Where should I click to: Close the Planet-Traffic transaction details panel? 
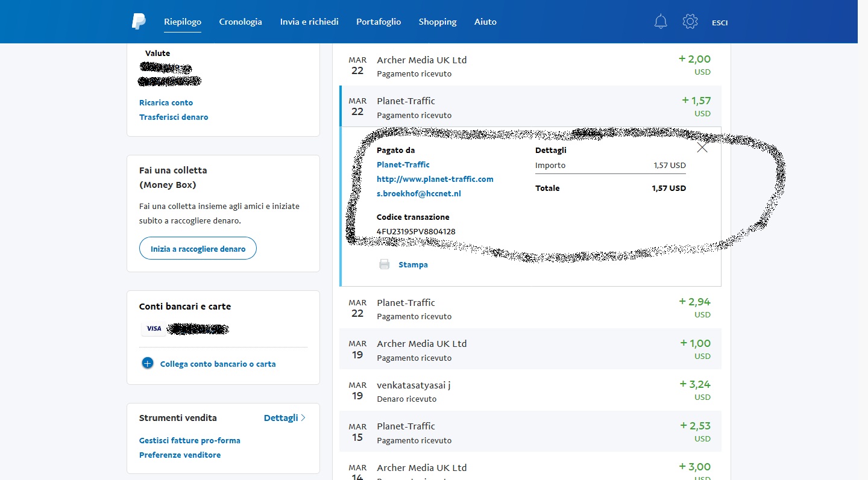point(702,148)
